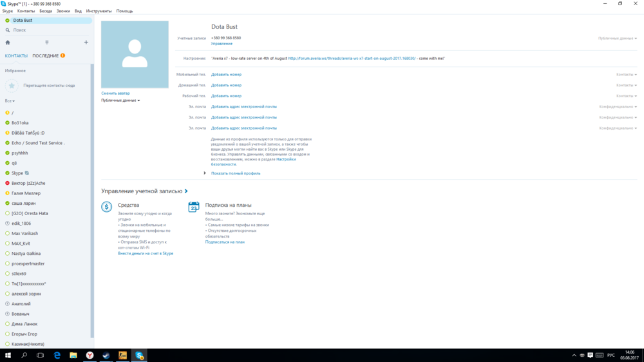Click the favorites star placeholder icon
This screenshot has width=644, height=362.
point(12,85)
